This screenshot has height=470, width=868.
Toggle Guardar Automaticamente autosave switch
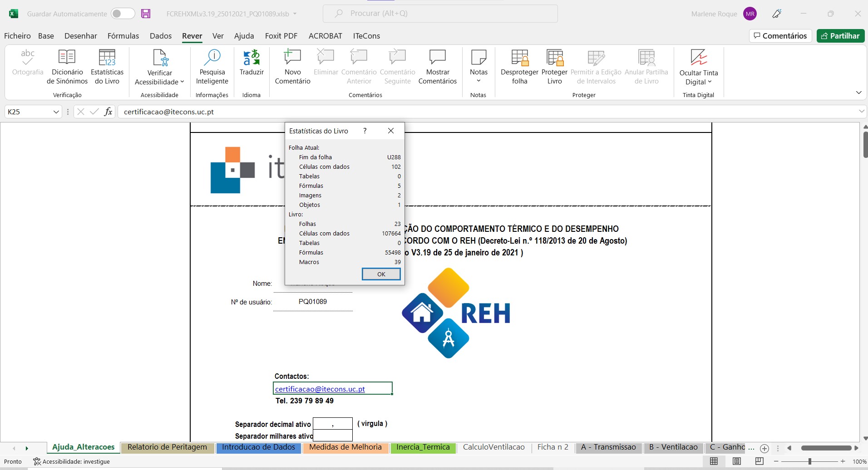tap(123, 14)
